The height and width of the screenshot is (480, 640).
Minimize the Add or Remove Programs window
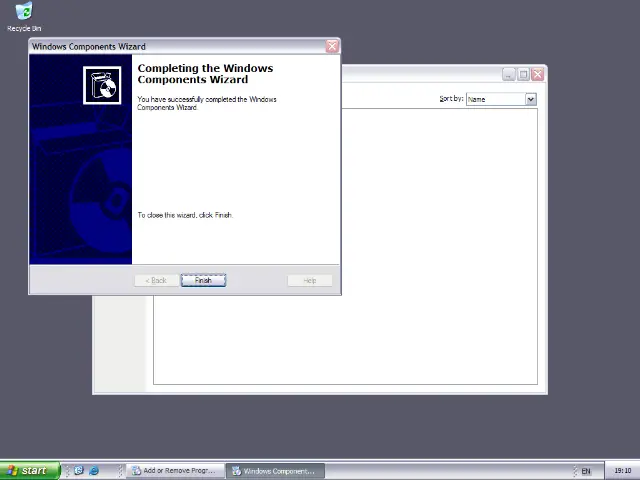(x=509, y=74)
